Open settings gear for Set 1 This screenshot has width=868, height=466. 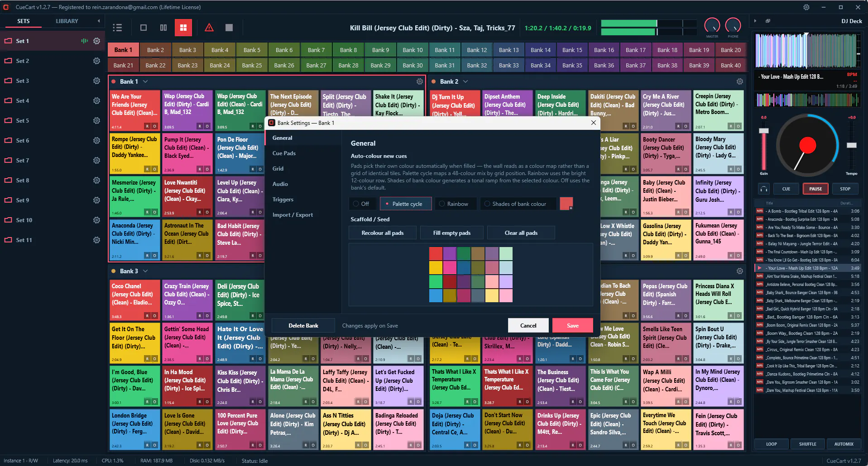click(x=96, y=41)
